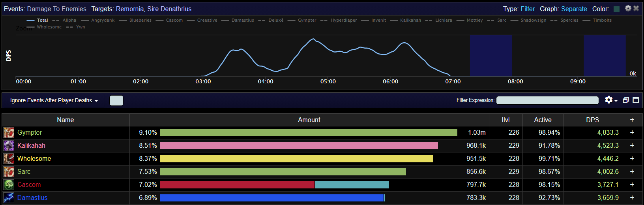This screenshot has width=644, height=205.
Task: Toggle the Shadowsign series in the legend
Action: pos(528,20)
